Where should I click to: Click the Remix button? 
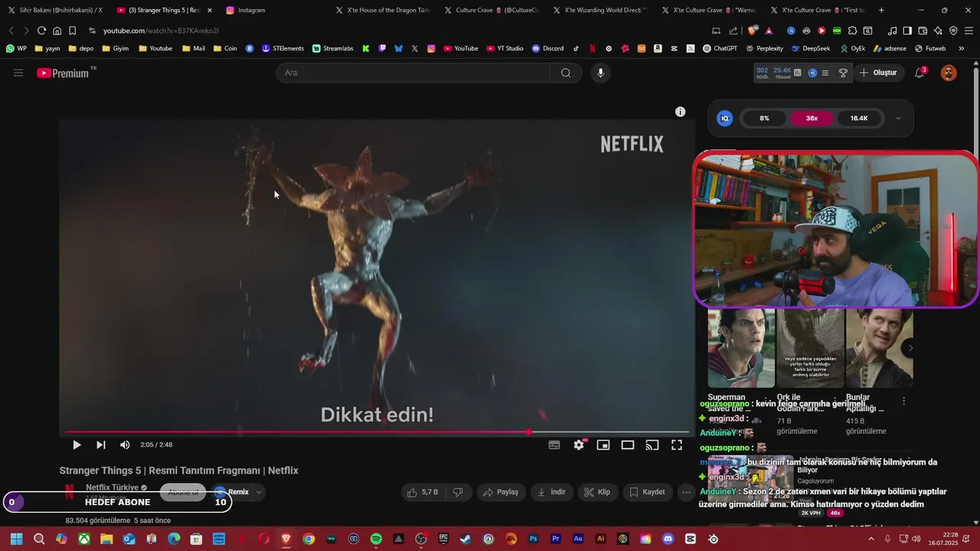point(231,492)
